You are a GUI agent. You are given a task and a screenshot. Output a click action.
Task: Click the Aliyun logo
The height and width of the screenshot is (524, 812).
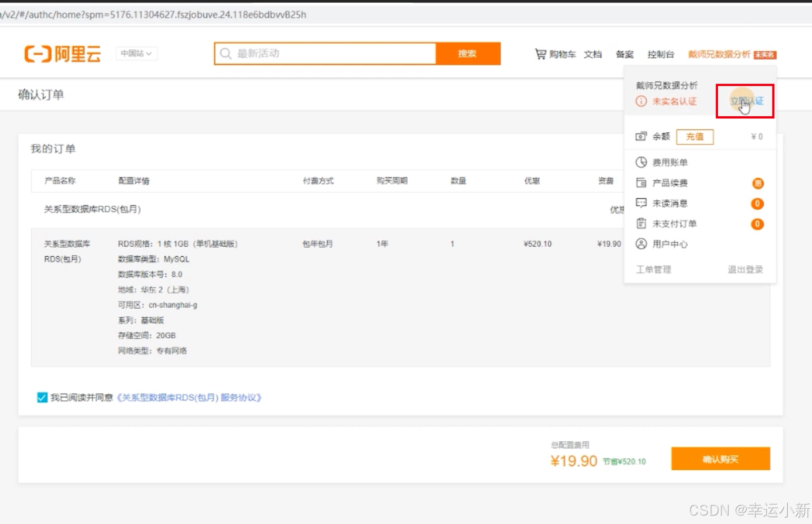pyautogui.click(x=63, y=54)
